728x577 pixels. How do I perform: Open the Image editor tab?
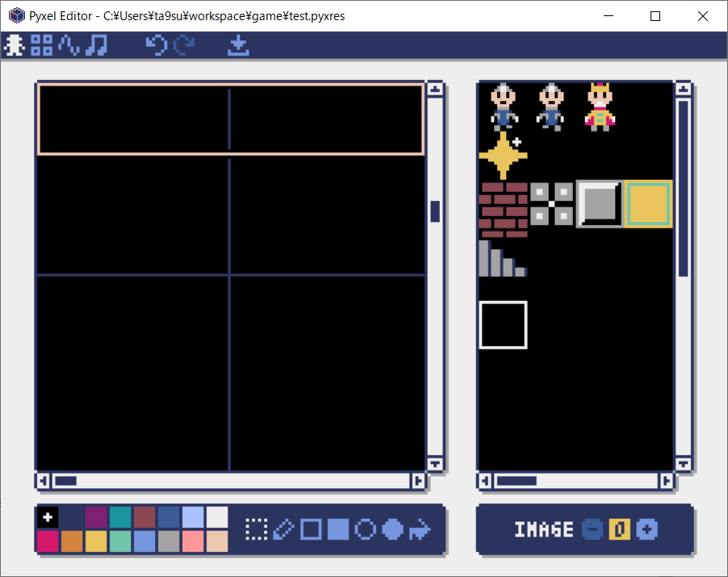[x=14, y=45]
